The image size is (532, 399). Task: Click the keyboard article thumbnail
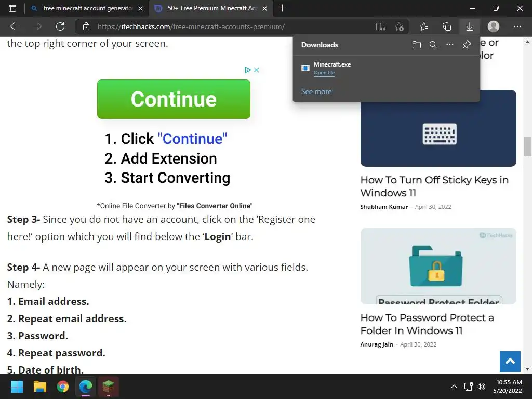pyautogui.click(x=438, y=128)
